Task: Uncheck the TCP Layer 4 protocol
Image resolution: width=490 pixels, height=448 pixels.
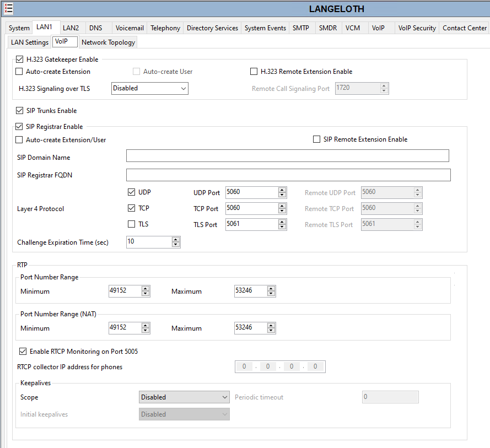Action: click(x=132, y=208)
